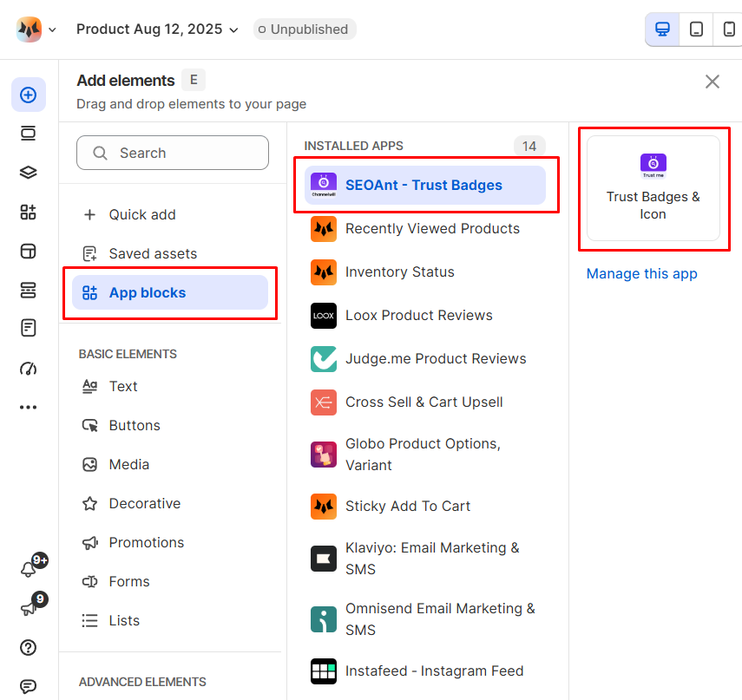The height and width of the screenshot is (700, 742).
Task: Click the Trust Badges & Icon block card
Action: click(653, 188)
